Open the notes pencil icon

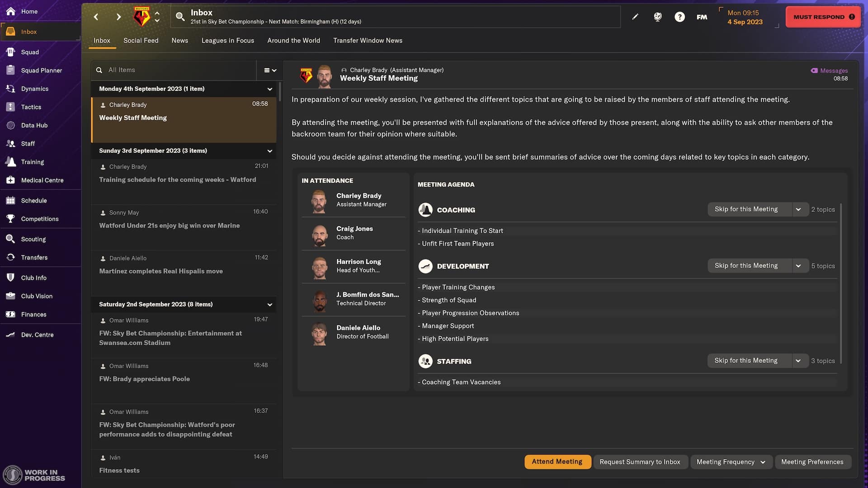pyautogui.click(x=635, y=16)
